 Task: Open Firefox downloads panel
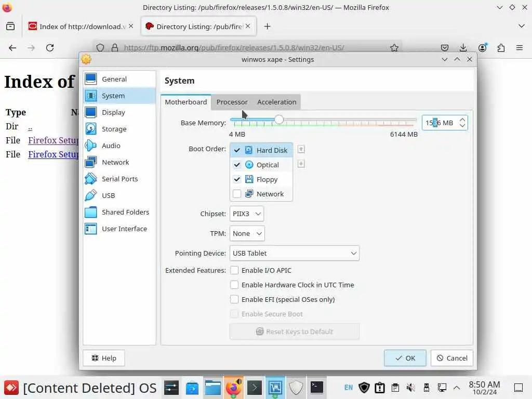pos(463,48)
